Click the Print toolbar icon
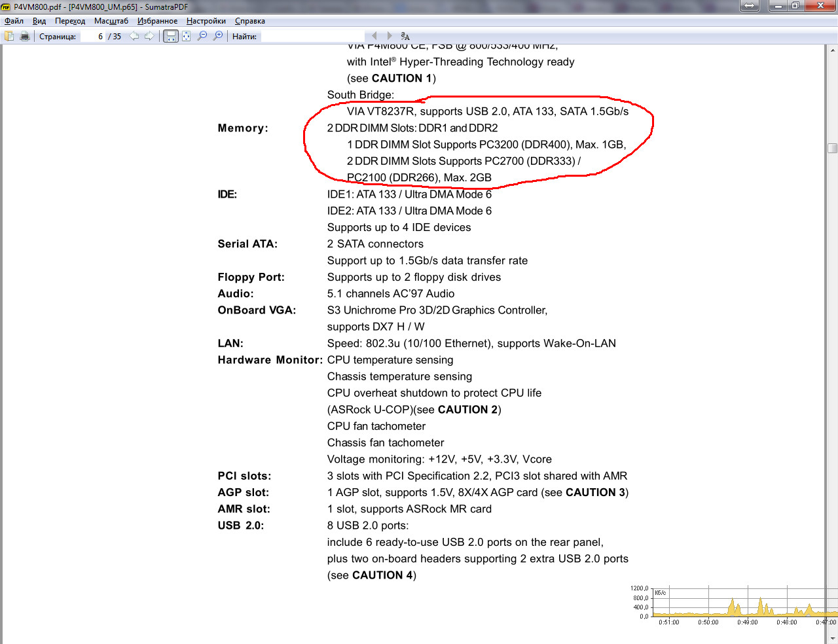This screenshot has height=644, width=838. (24, 36)
